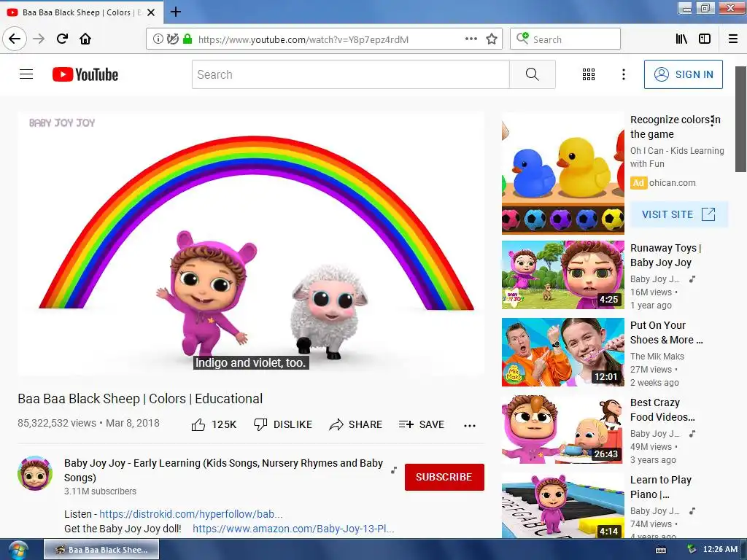Viewport: 747px width, 560px height.
Task: Select the Baa Baa Black Sheep browser tab
Action: tap(81, 12)
